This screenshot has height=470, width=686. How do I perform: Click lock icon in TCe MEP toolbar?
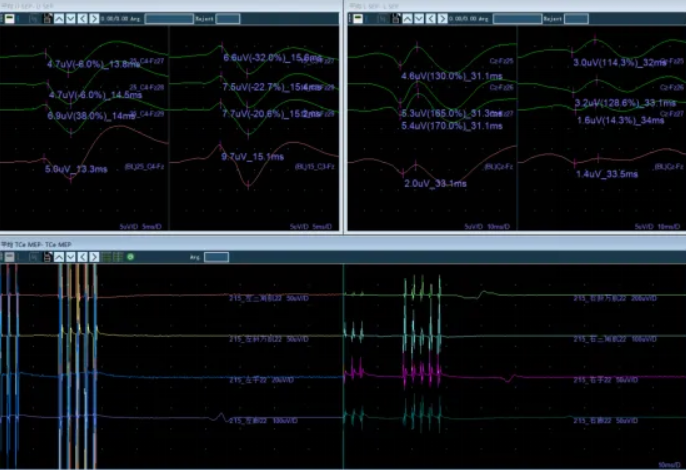pyautogui.click(x=48, y=257)
